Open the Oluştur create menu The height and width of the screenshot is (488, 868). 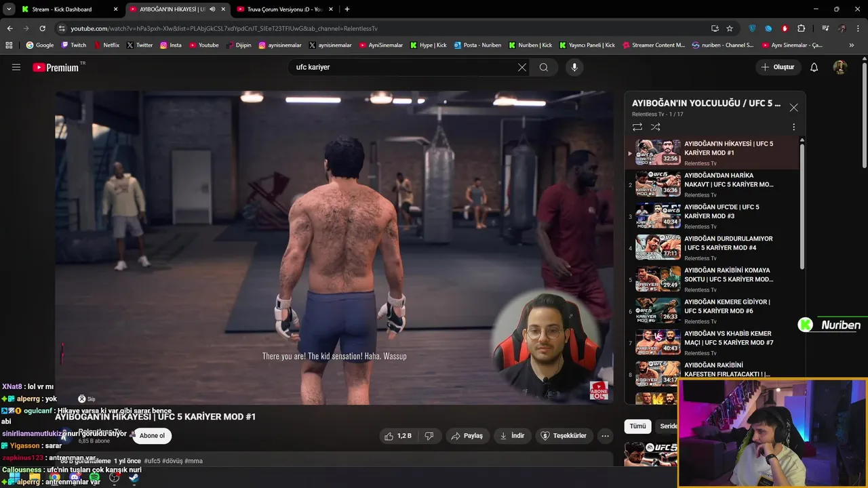point(778,67)
